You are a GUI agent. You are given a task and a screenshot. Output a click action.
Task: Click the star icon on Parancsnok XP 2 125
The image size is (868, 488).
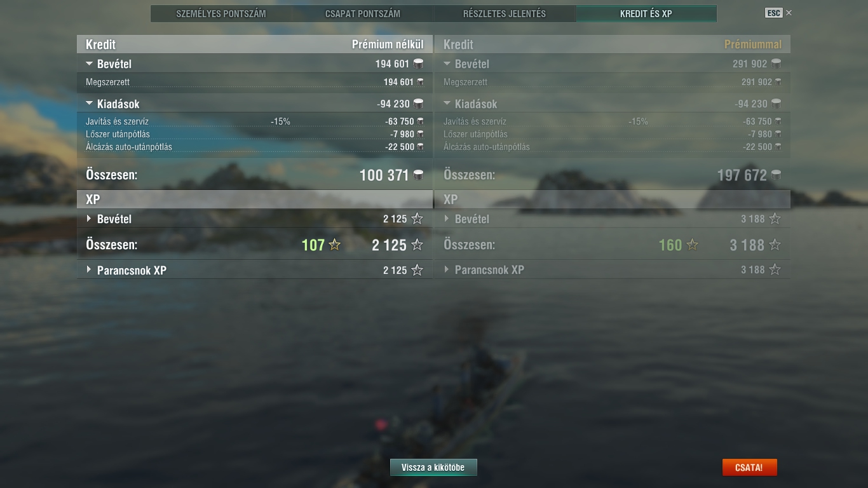coord(417,270)
